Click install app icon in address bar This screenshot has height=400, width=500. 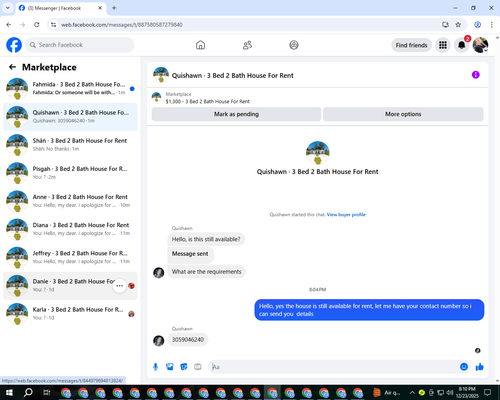[445, 25]
